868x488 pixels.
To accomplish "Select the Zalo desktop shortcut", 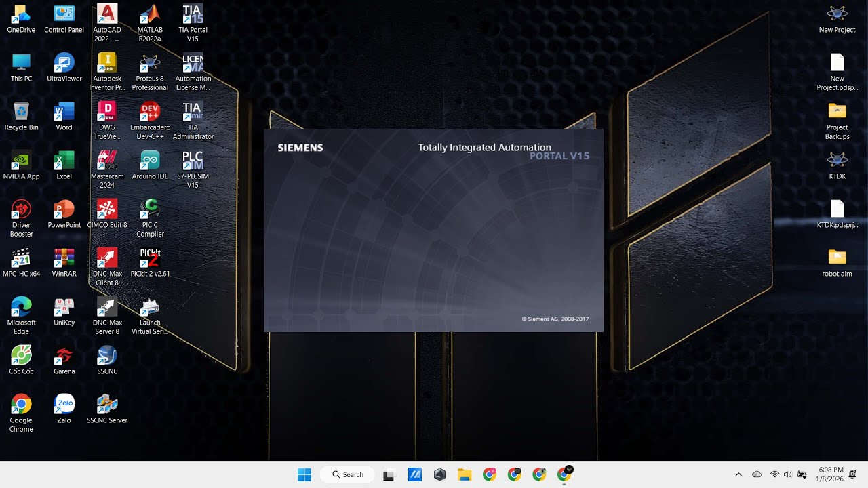I will coord(64,409).
